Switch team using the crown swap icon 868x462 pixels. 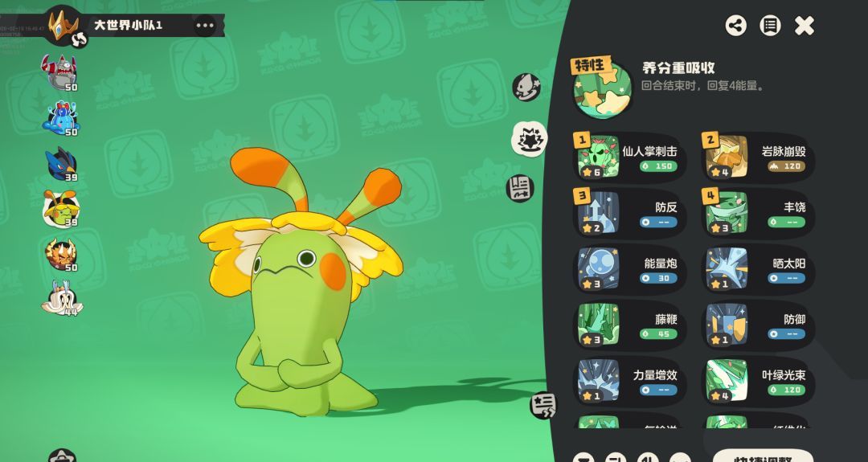point(79,38)
